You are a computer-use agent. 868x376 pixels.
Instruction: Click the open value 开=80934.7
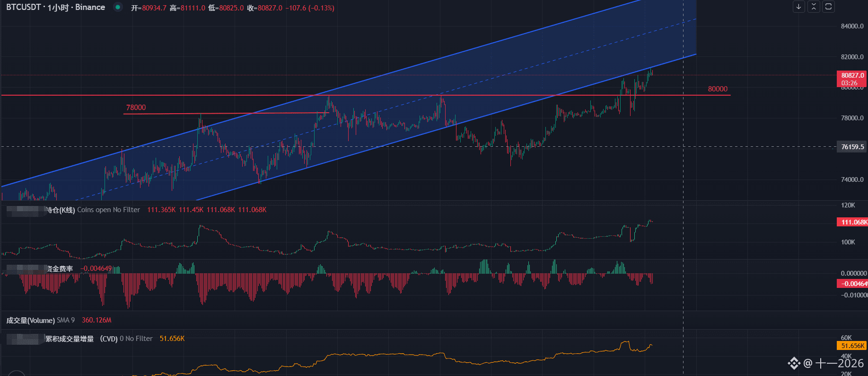(149, 8)
